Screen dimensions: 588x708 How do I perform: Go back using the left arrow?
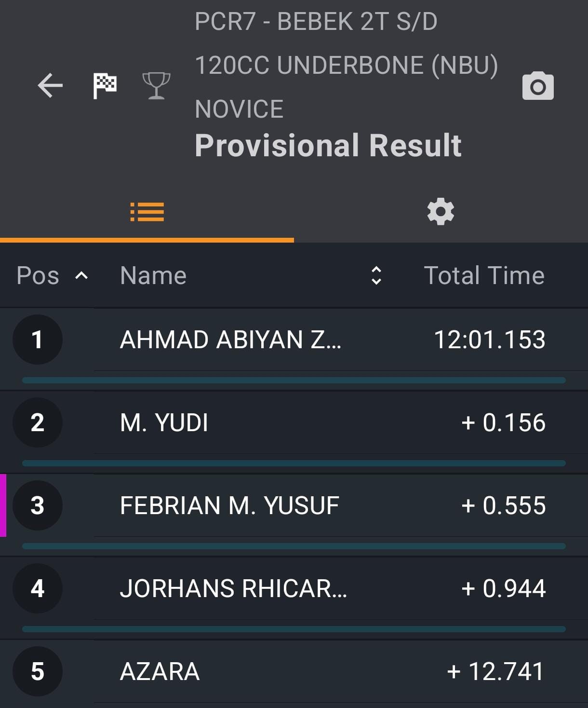(50, 86)
